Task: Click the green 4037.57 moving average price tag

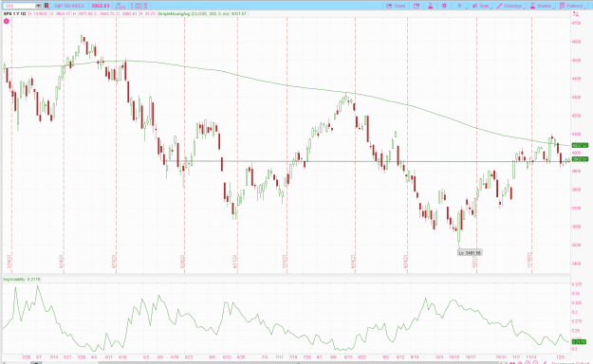Action: (580, 146)
